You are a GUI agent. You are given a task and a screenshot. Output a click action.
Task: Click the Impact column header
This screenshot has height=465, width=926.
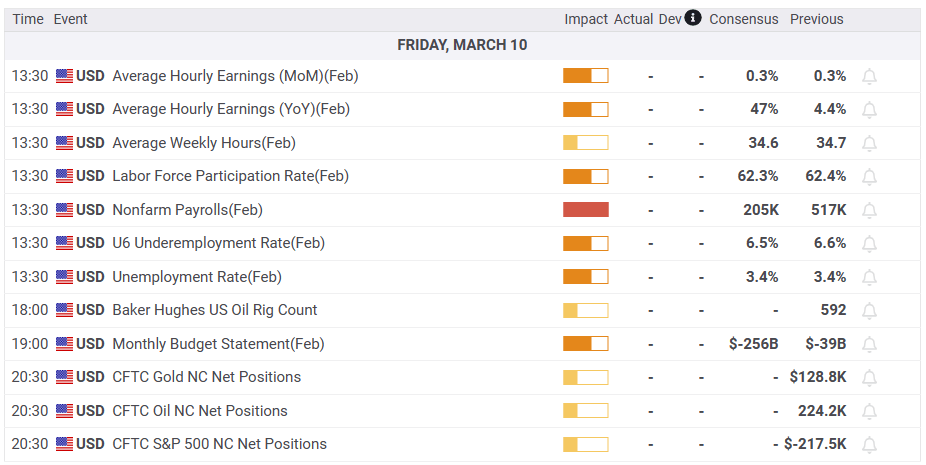(x=586, y=19)
